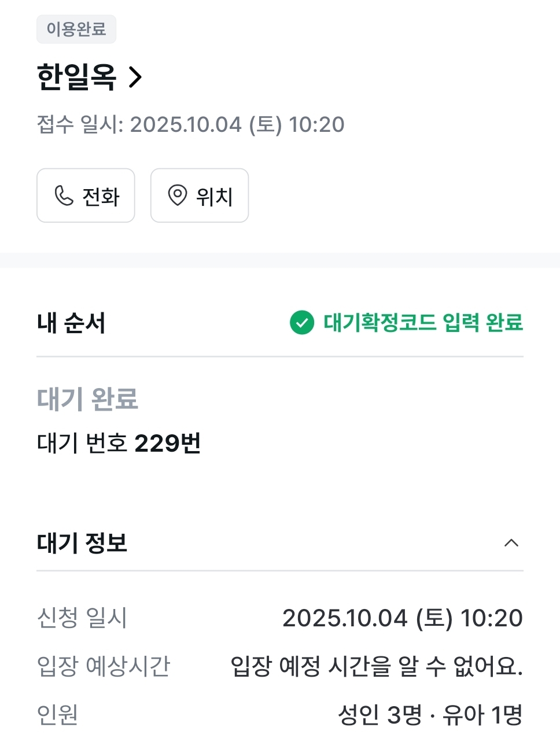Call the restaurant with 전화 button

tap(86, 195)
